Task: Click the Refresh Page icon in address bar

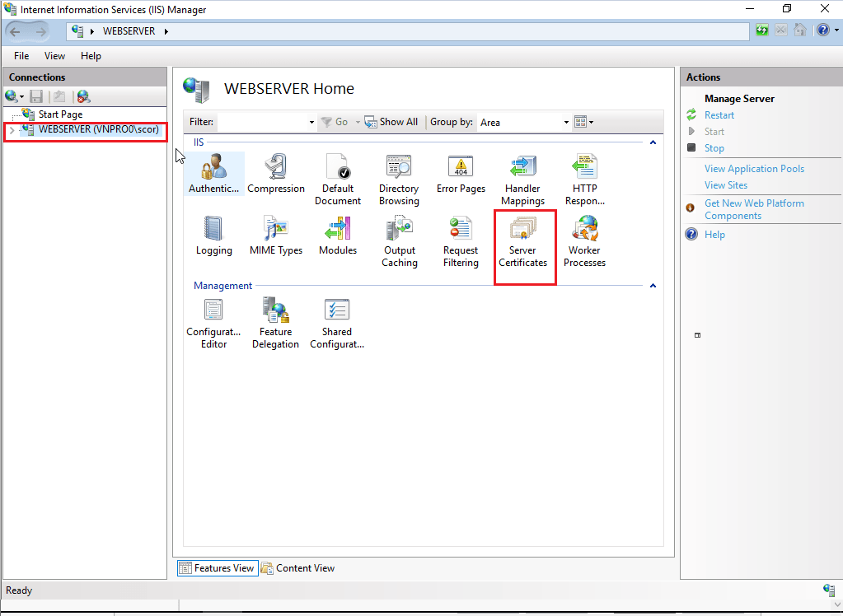Action: coord(761,30)
